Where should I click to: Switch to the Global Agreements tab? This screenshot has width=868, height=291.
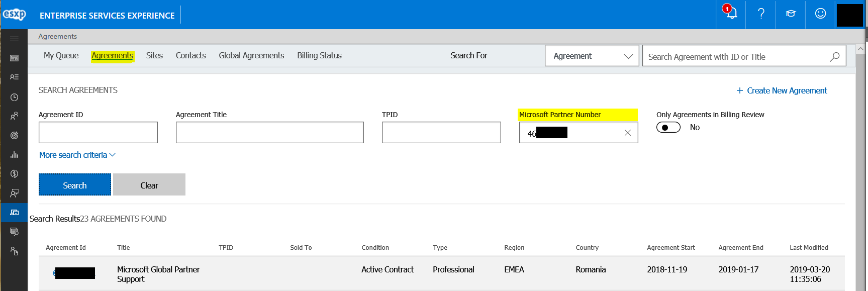pyautogui.click(x=251, y=55)
